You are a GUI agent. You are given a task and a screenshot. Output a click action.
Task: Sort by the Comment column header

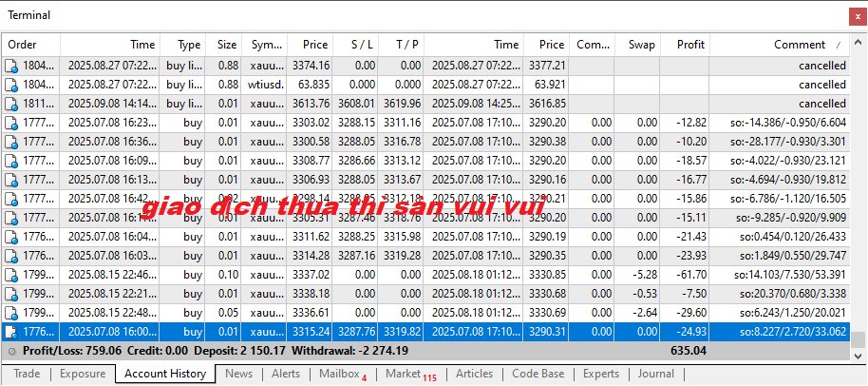[780, 45]
